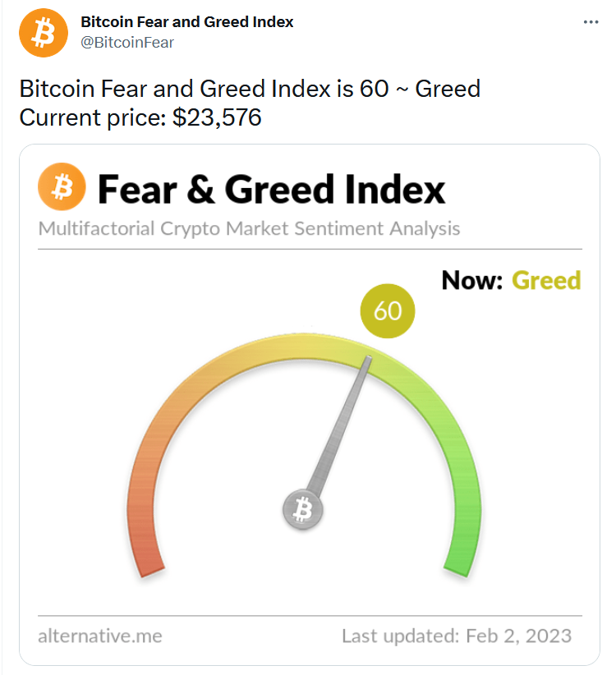Click the "Current price: $23,576" line

[140, 117]
